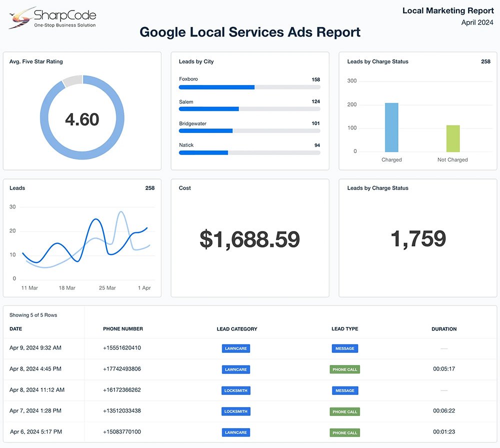
Task: Sort by the PHONE NUMBER column header
Action: tap(123, 329)
